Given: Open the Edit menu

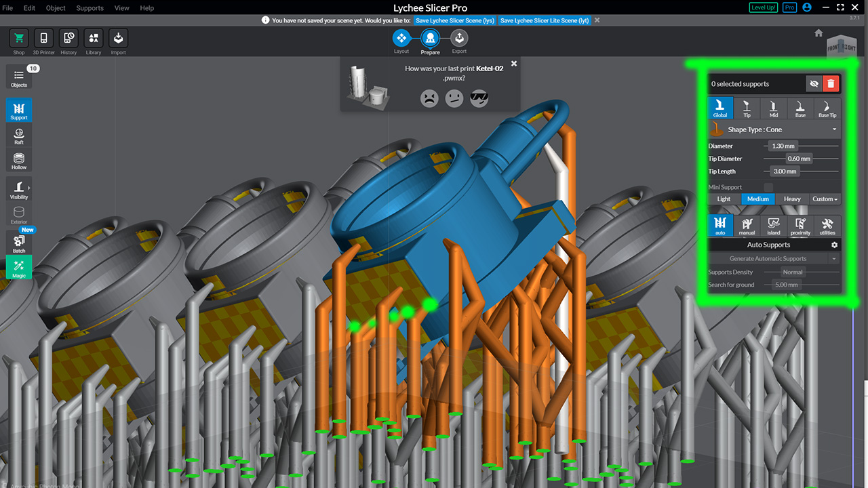Looking at the screenshot, I should click(29, 8).
